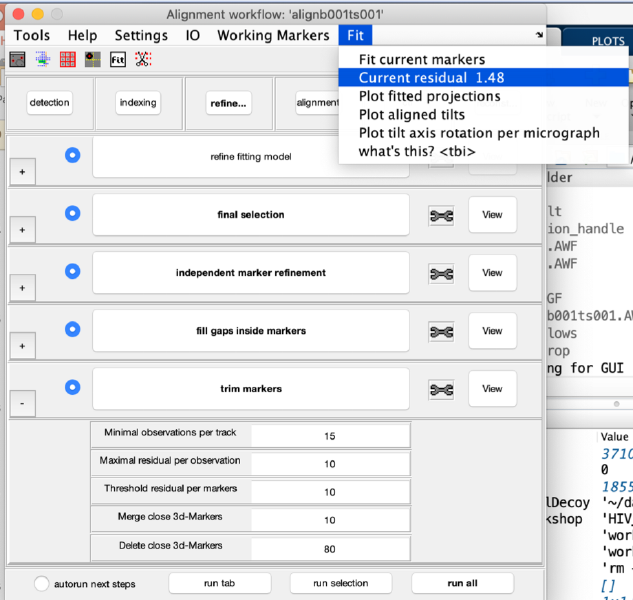Screen dimensions: 633x600
Task: Click the refine fitting model step button
Action: tap(251, 157)
